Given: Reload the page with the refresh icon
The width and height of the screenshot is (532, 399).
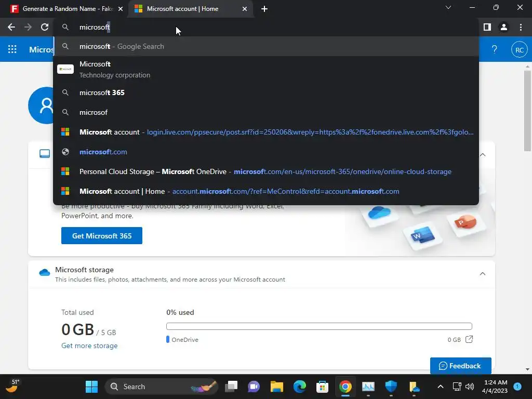Looking at the screenshot, I should [x=45, y=27].
